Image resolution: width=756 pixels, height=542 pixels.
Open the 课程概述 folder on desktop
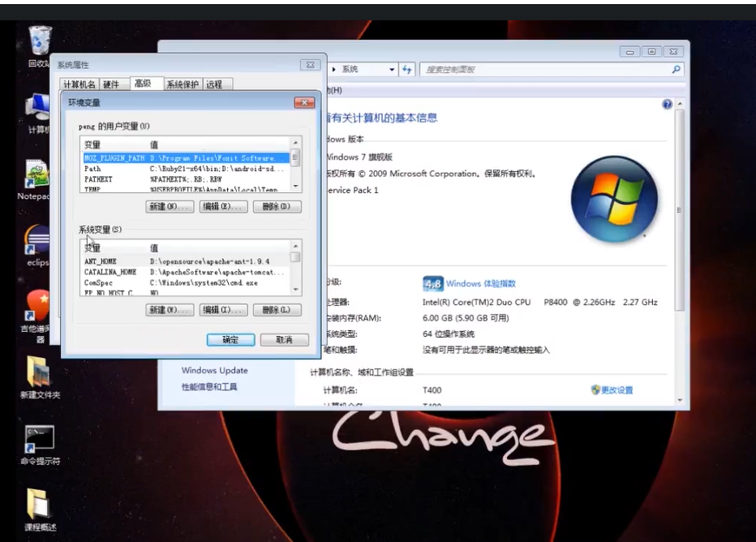pyautogui.click(x=40, y=510)
